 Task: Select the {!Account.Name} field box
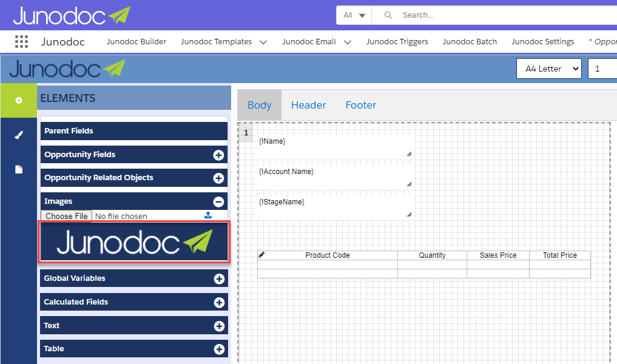click(335, 178)
